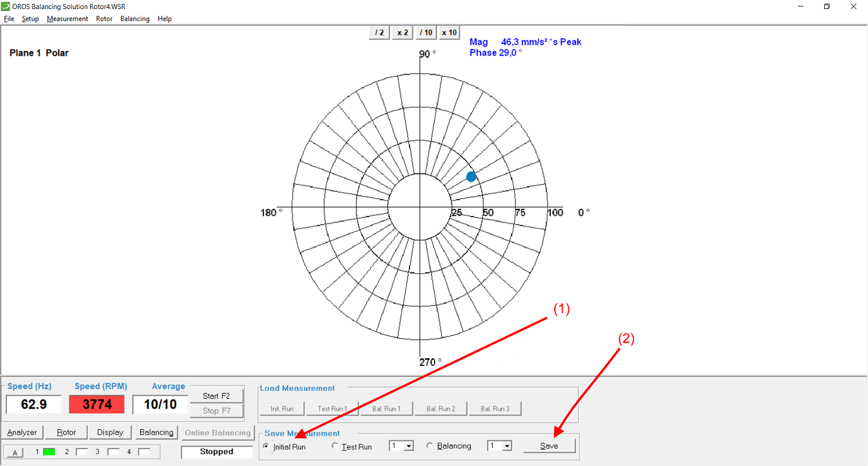Click the Plane 1 Polar label
Image resolution: width=868 pixels, height=466 pixels.
point(39,53)
